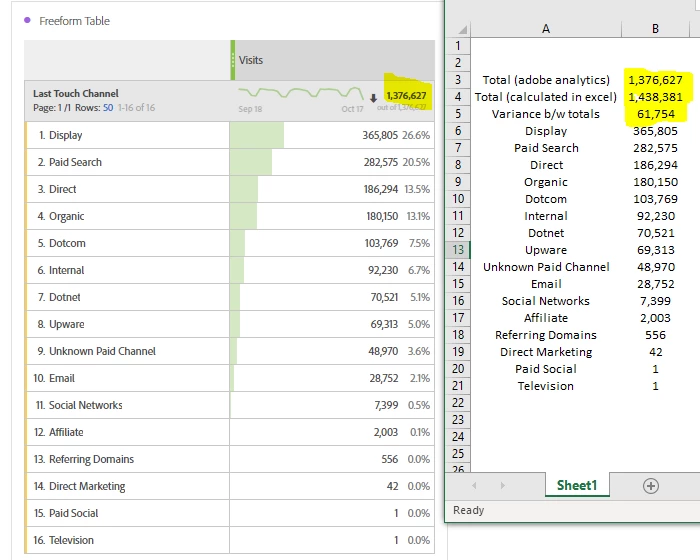Click the purple Freeform Table dot
Screen dimensions: 700x560
(x=27, y=21)
